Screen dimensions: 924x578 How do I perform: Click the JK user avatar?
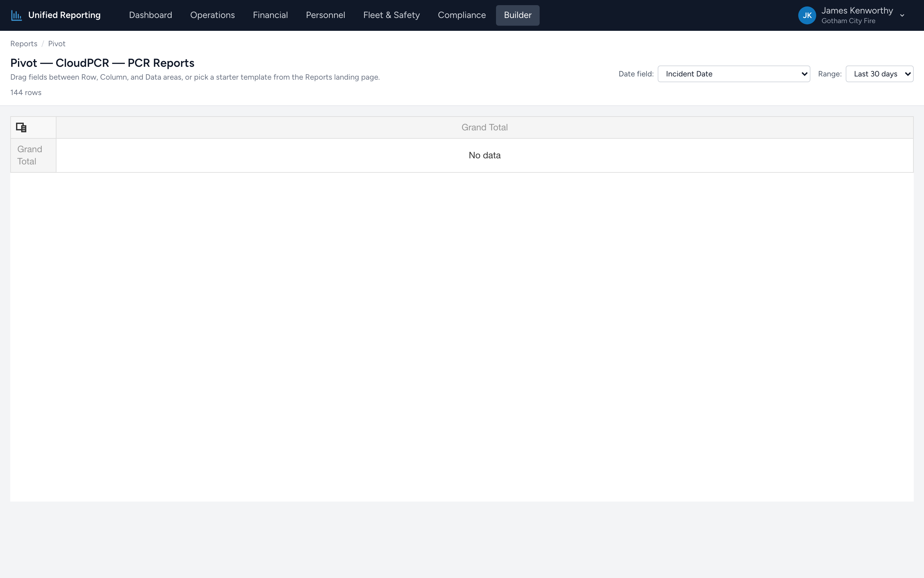pyautogui.click(x=807, y=15)
